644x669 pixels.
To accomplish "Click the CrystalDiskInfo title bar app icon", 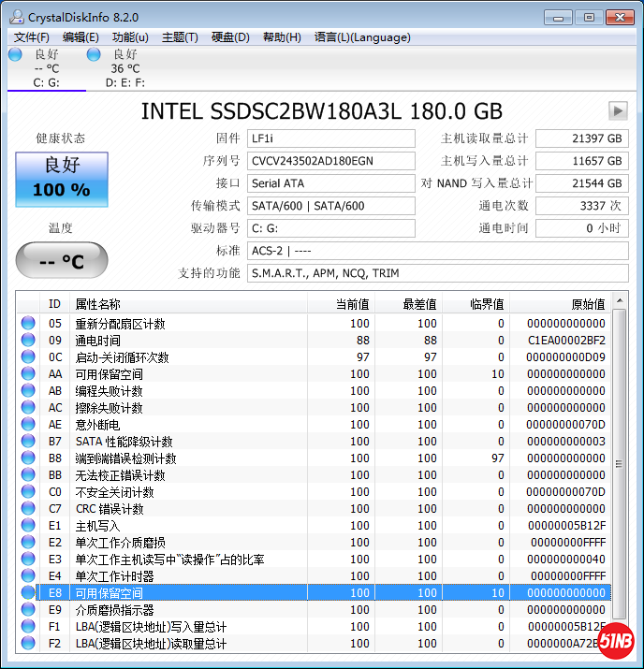I will pyautogui.click(x=14, y=17).
